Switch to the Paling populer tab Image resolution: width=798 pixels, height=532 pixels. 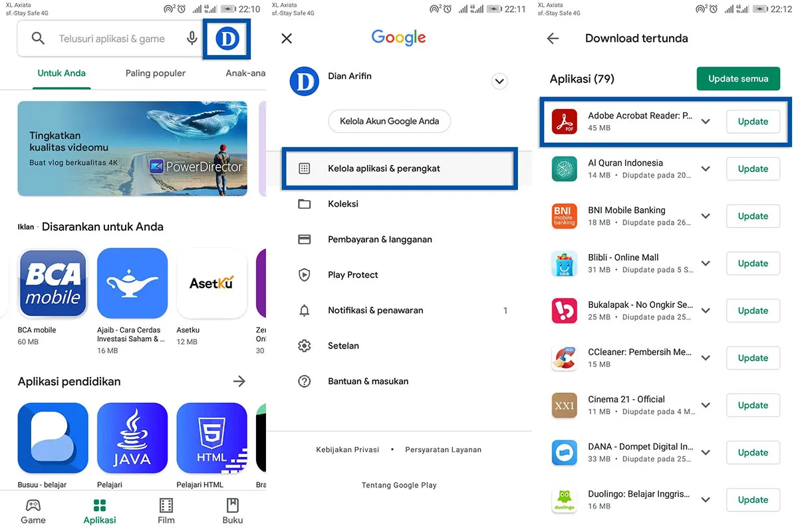pos(155,73)
